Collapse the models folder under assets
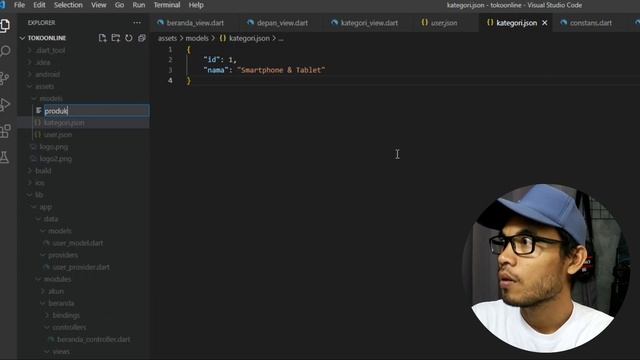This screenshot has height=360, width=640. pyautogui.click(x=34, y=98)
